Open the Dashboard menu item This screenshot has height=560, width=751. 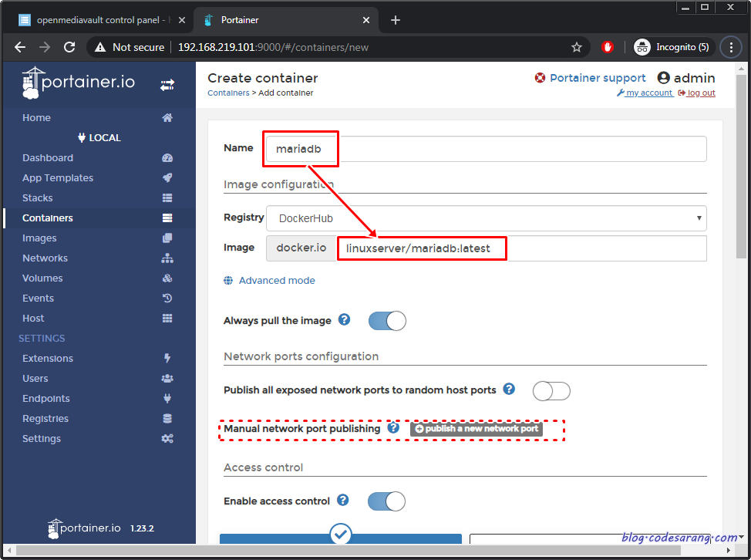point(48,158)
